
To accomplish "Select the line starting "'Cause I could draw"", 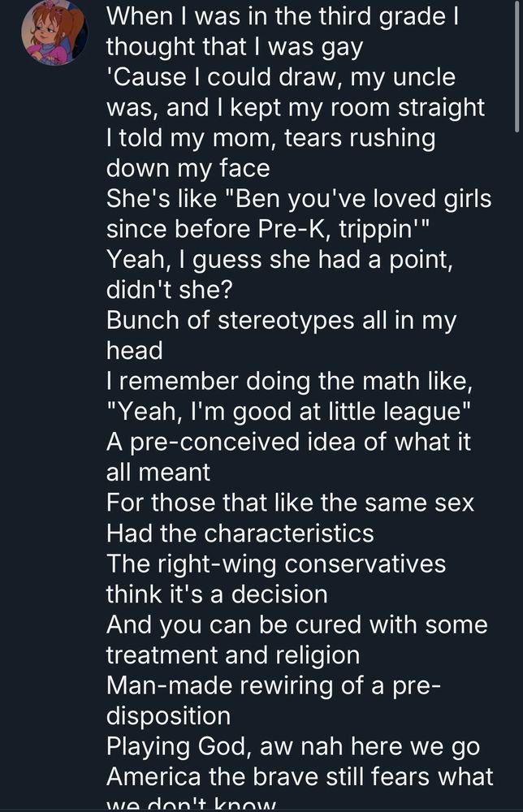I will [x=281, y=77].
